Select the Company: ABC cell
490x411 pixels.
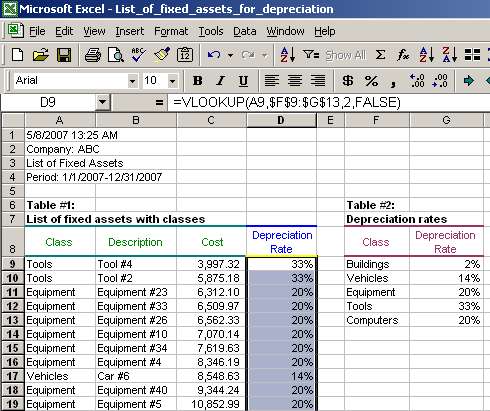60,149
